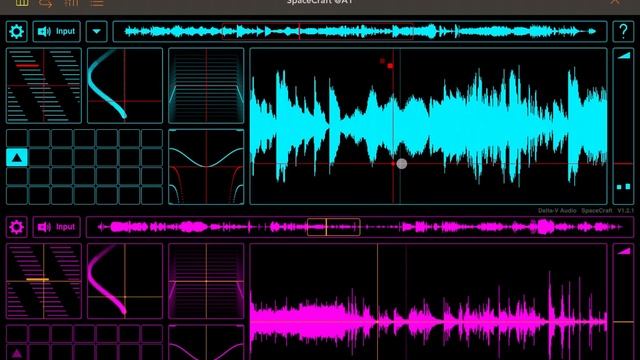Click the magenta grain envelope panel
This screenshot has height=360, width=640.
click(x=206, y=281)
